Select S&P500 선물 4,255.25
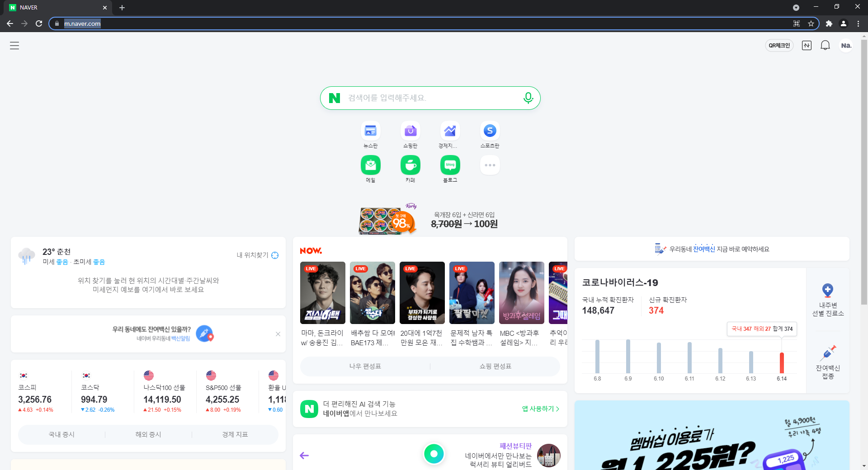This screenshot has width=868, height=470. click(225, 392)
